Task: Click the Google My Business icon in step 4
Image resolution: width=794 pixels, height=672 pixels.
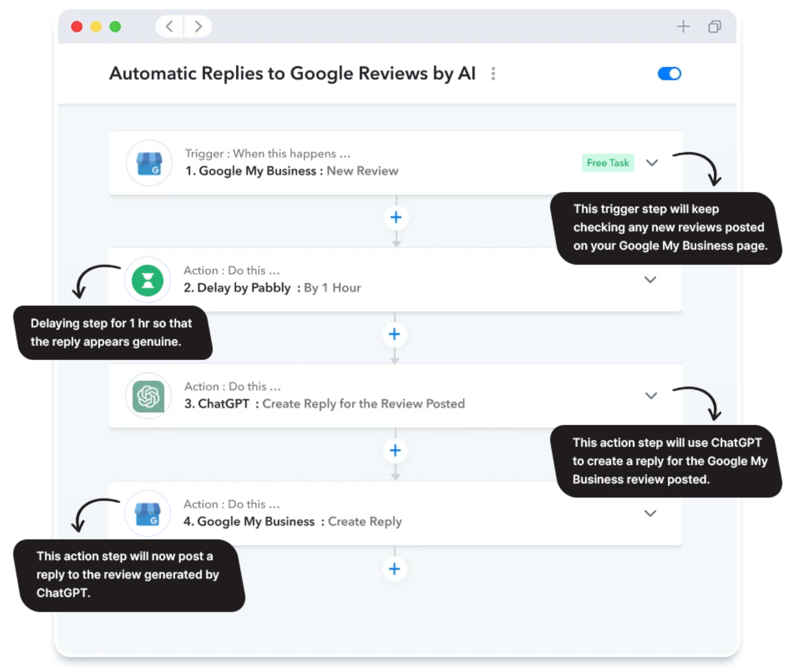Action: click(148, 514)
